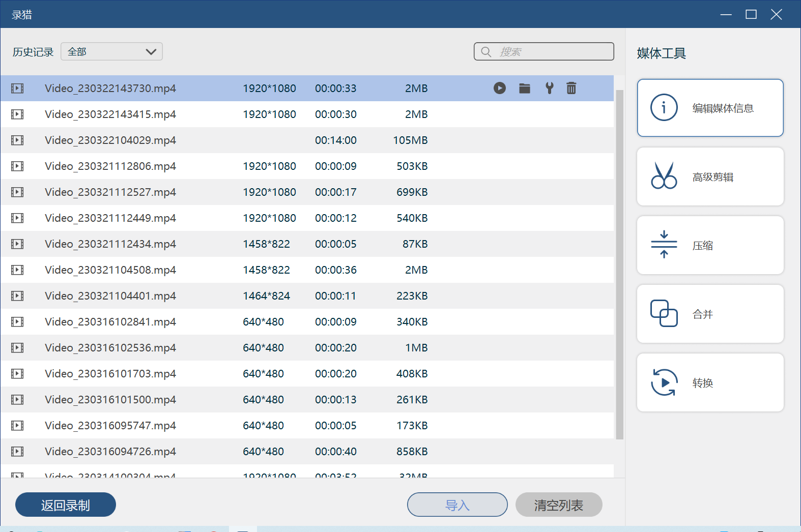Screen dimensions: 801x532
Task: Click the film icon beside Video_230316102841.mp4
Action: click(x=17, y=322)
